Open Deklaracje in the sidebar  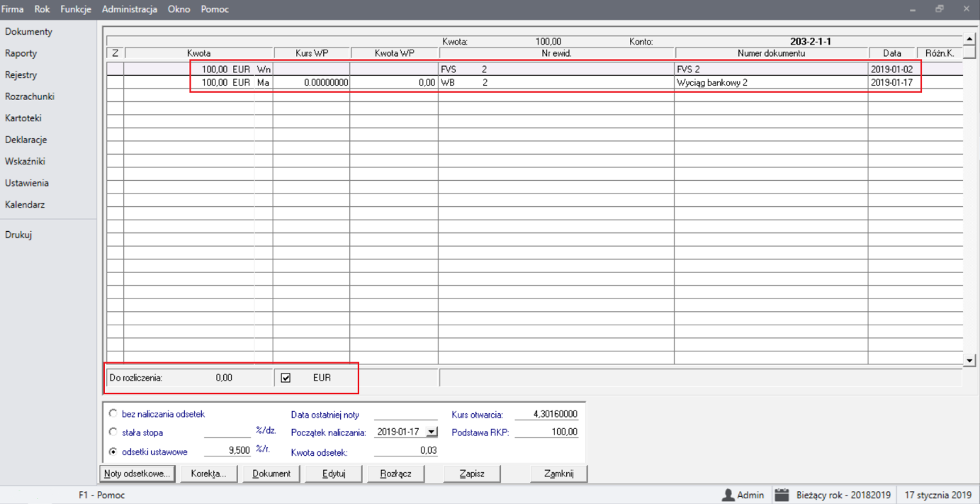pyautogui.click(x=26, y=140)
